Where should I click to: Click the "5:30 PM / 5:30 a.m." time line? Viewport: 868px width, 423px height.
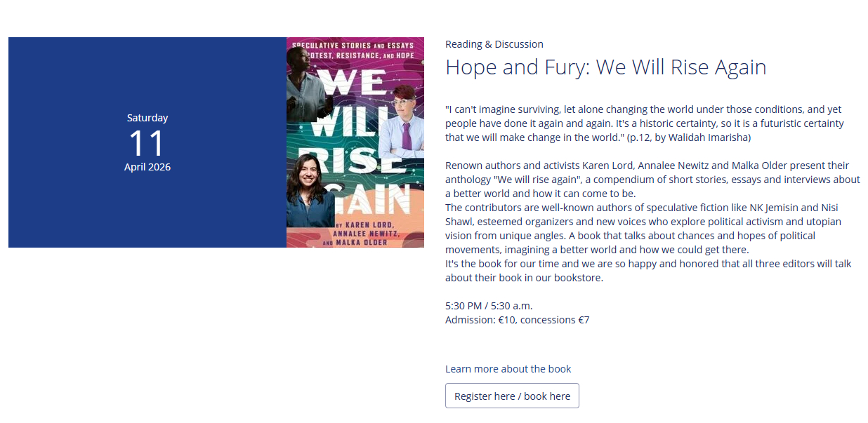pyautogui.click(x=489, y=306)
